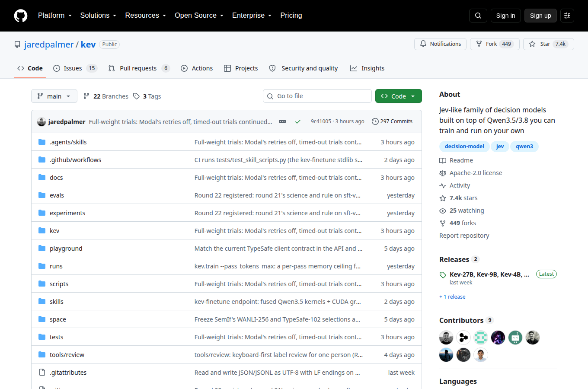This screenshot has height=389, width=588.
Task: Expand the Platform menu
Action: [55, 15]
